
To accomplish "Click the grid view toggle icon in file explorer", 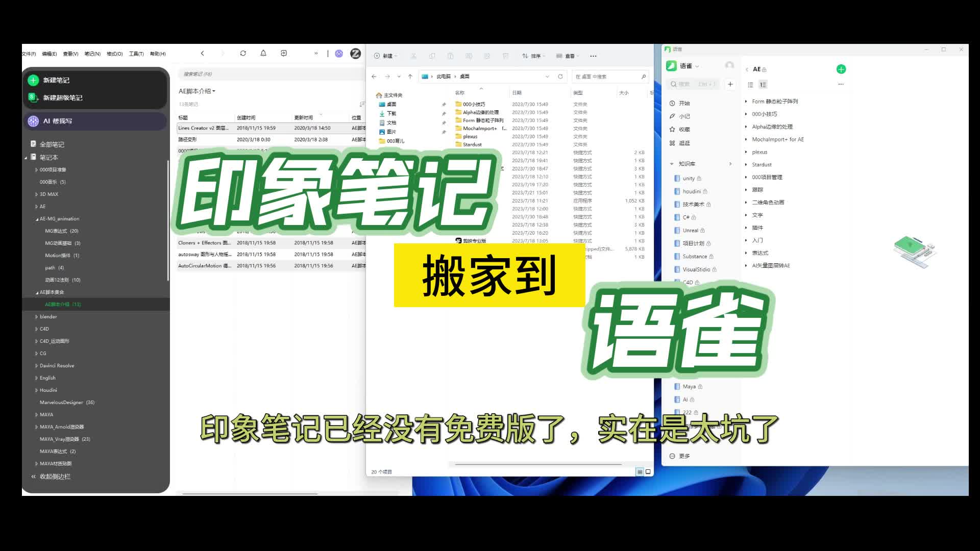I will tap(648, 471).
